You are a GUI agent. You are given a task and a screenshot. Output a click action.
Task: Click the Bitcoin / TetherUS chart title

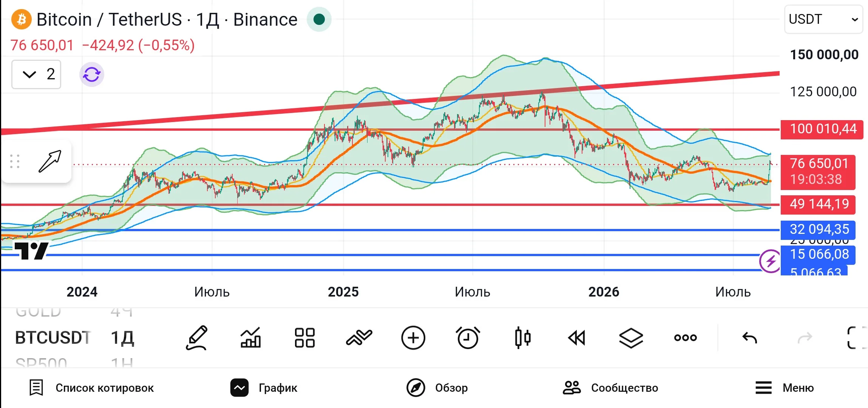point(167,19)
